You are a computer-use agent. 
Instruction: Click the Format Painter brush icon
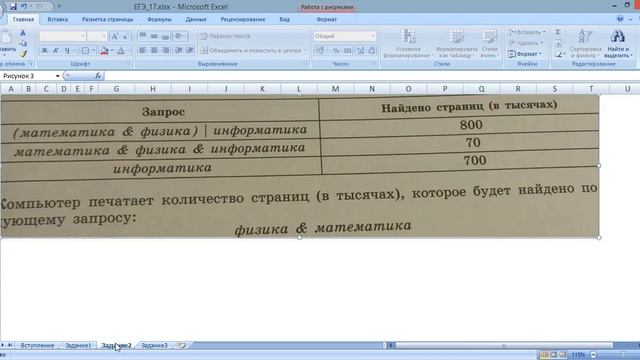coord(23,53)
